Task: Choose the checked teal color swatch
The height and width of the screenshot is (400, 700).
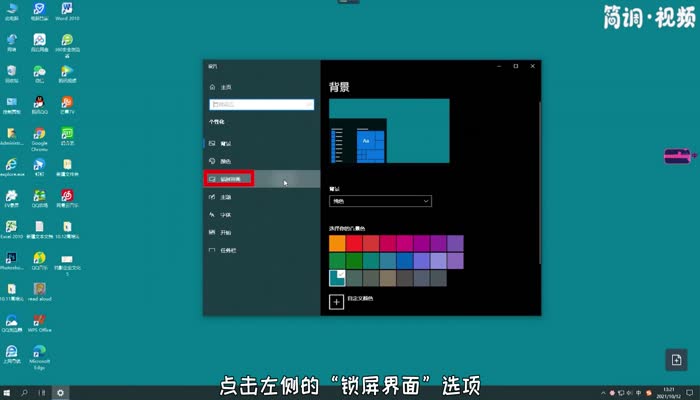Action: 337,277
